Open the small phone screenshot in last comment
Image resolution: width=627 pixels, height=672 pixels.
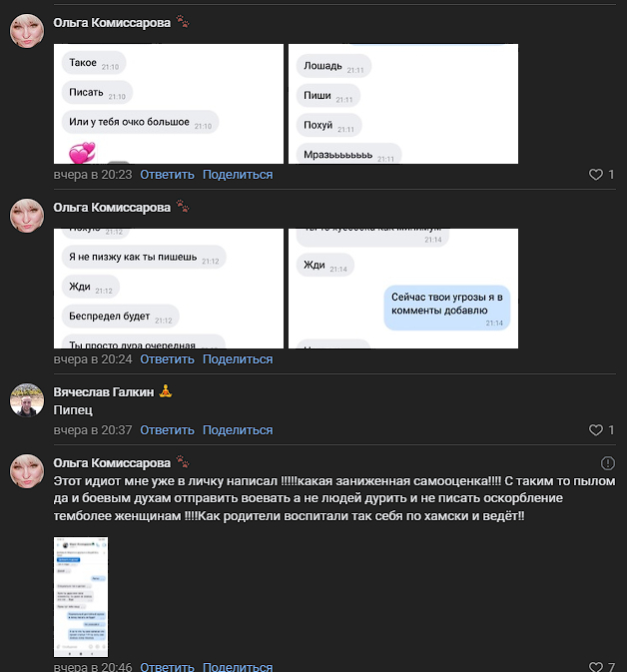pos(81,597)
